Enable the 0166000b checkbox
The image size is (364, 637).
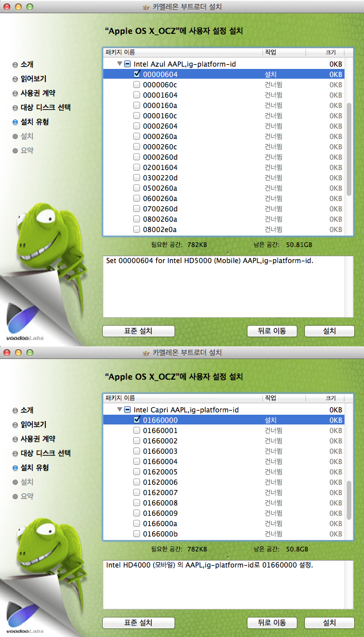[137, 534]
